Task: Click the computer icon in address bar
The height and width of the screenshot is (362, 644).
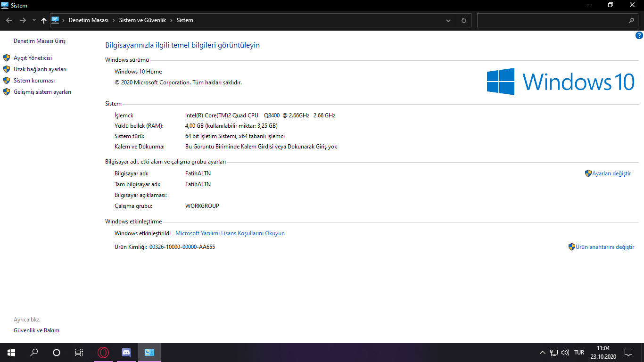Action: pos(55,20)
